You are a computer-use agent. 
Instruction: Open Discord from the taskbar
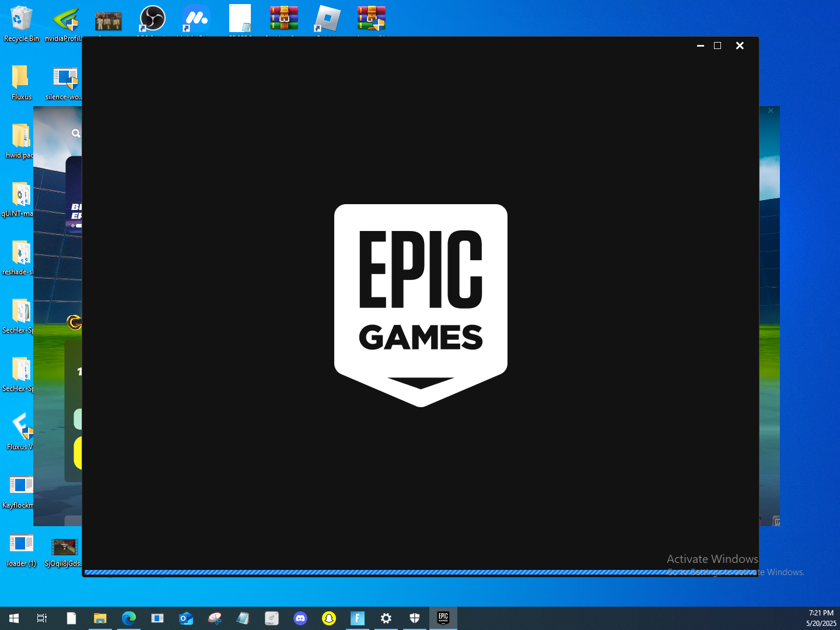(300, 618)
